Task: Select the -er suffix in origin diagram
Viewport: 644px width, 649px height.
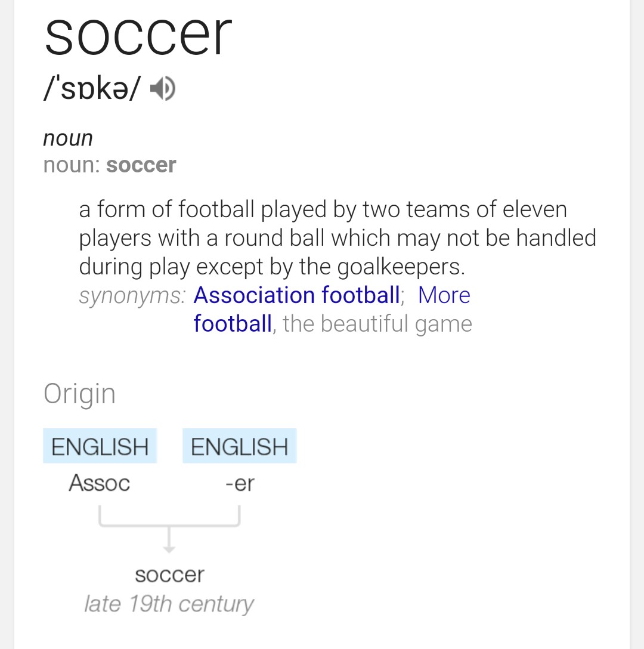Action: click(x=240, y=484)
